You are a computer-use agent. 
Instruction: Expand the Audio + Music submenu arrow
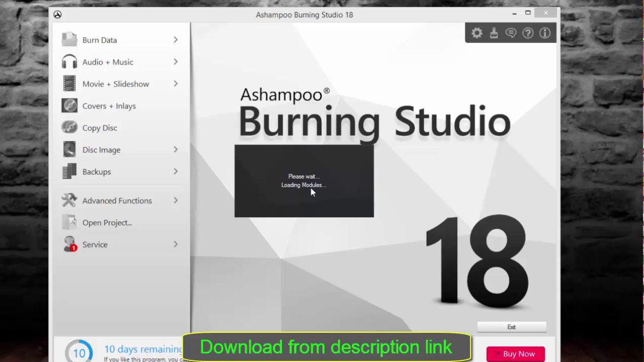point(176,62)
